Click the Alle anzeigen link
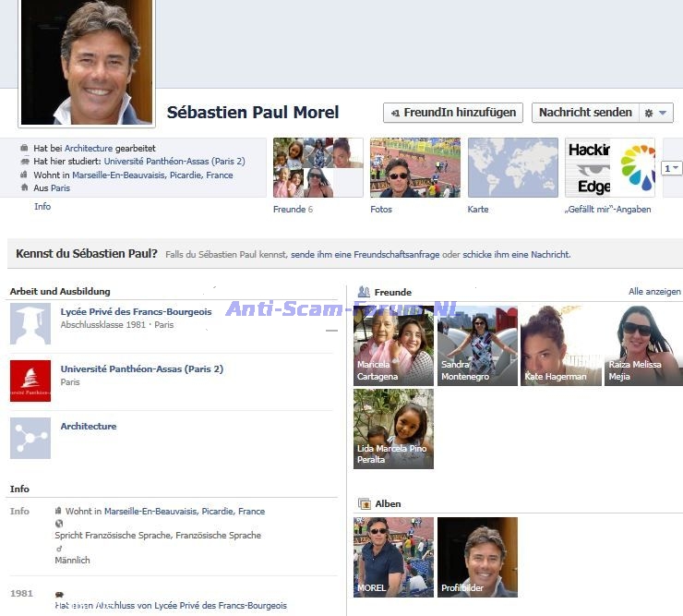The image size is (683, 616). click(654, 292)
